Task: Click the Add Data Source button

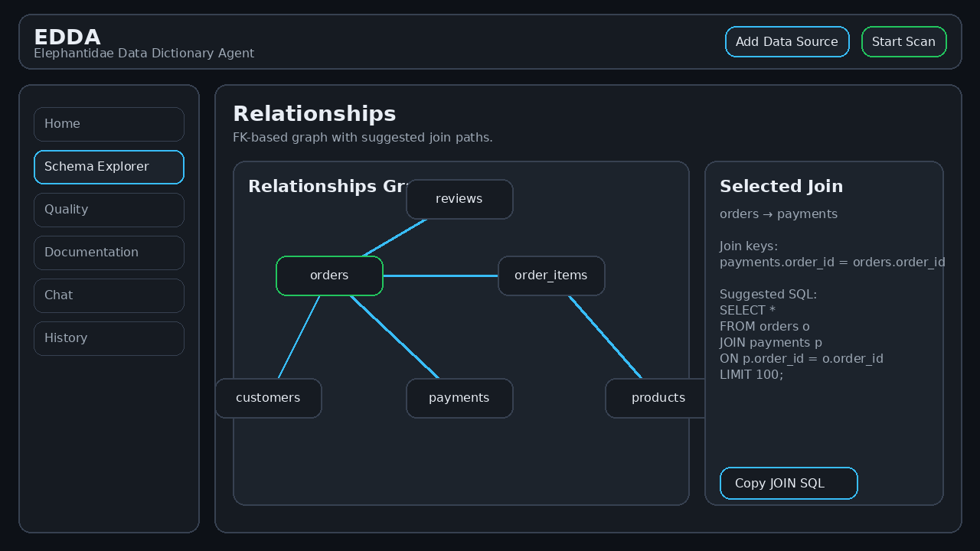Action: [x=787, y=41]
